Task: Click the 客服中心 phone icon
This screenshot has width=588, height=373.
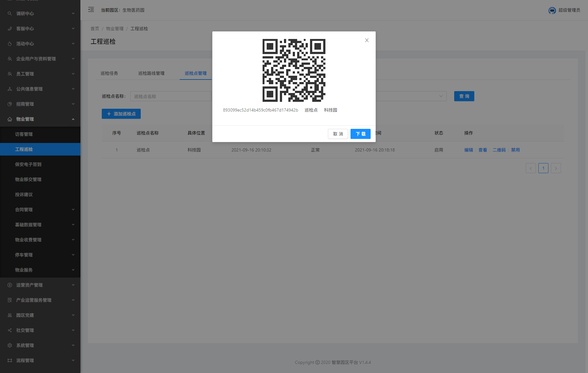Action: [10, 29]
